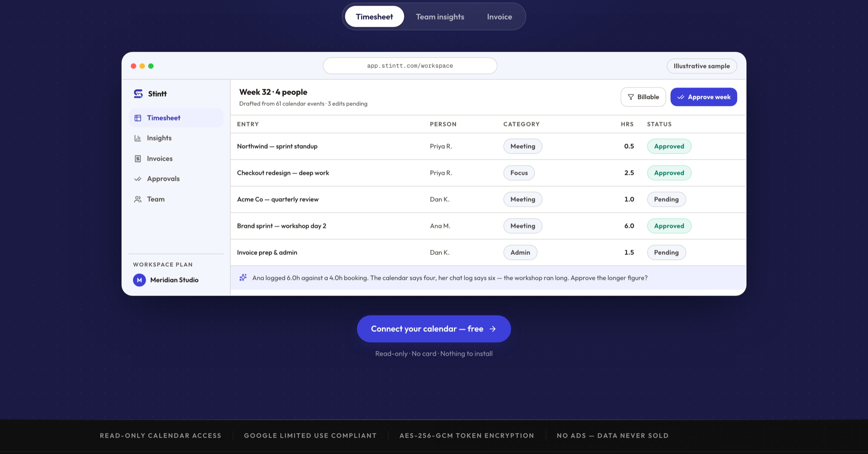The width and height of the screenshot is (868, 454).
Task: Click Meeting category tag on Northwind row
Action: coord(523,146)
